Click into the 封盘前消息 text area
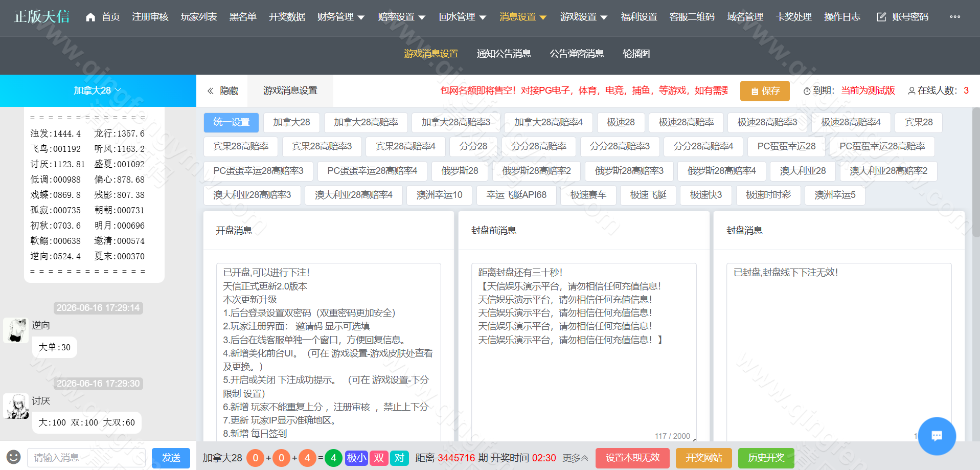Image resolution: width=980 pixels, height=470 pixels. click(x=584, y=352)
